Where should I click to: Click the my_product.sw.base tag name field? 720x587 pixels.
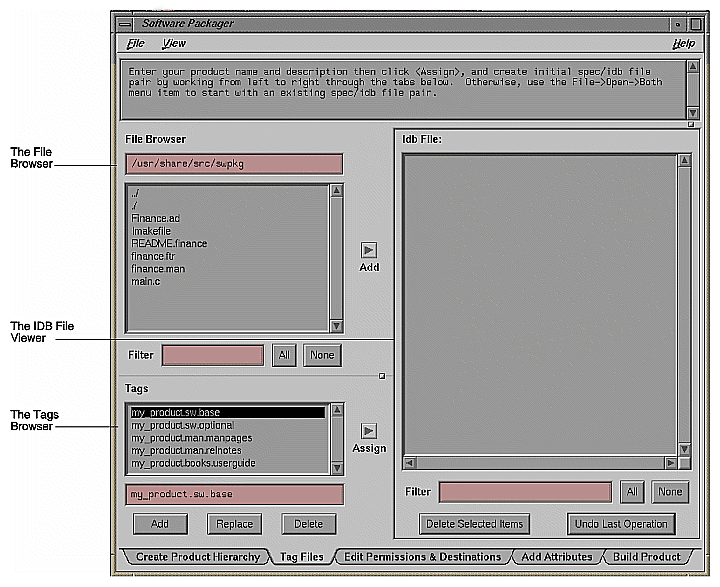pos(234,495)
